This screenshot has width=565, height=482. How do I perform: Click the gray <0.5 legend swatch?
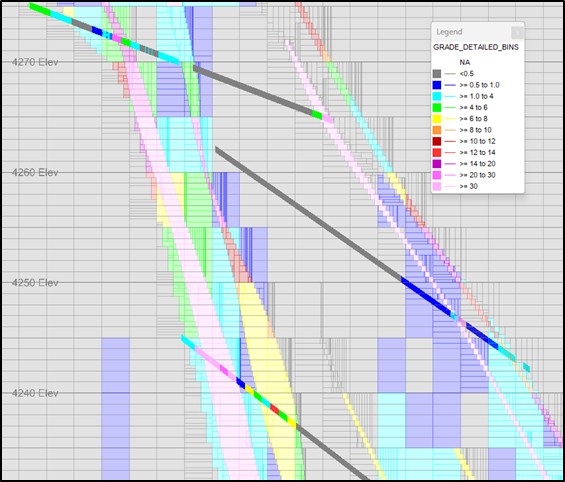point(437,74)
